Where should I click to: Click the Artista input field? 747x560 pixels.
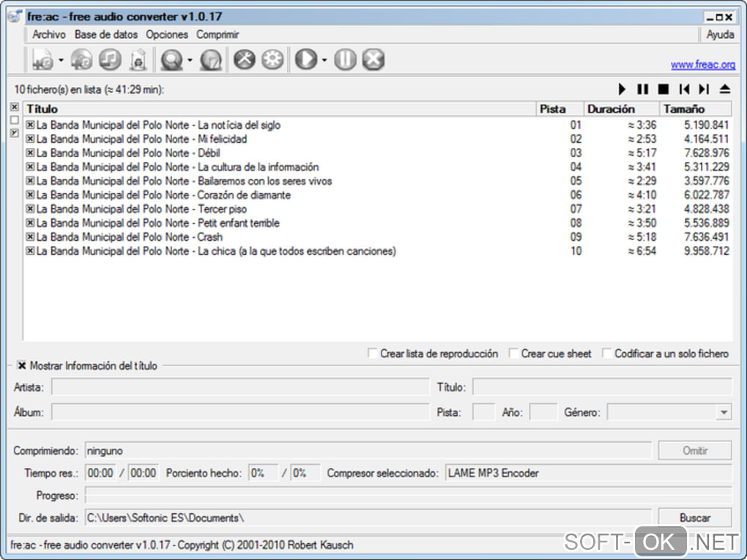tap(240, 387)
